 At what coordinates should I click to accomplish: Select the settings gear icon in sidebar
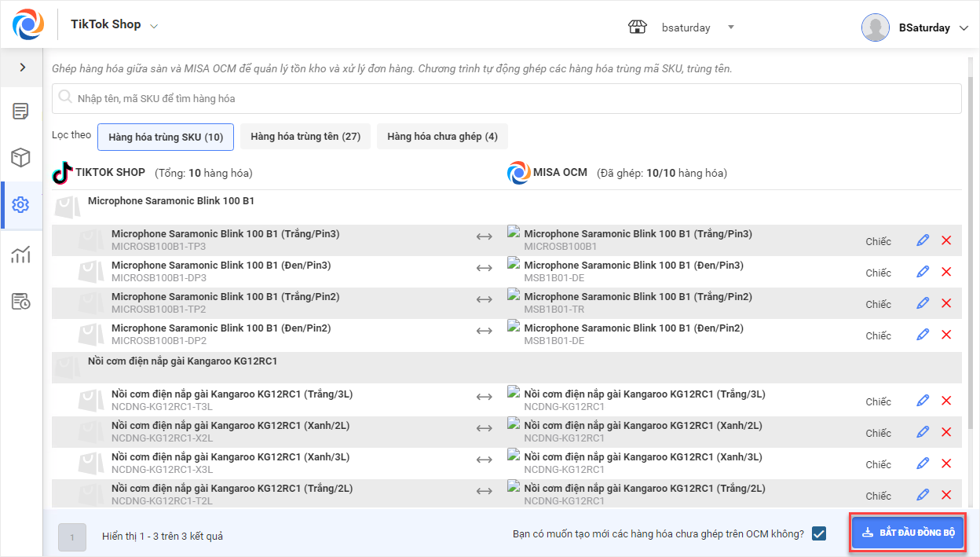coord(21,205)
